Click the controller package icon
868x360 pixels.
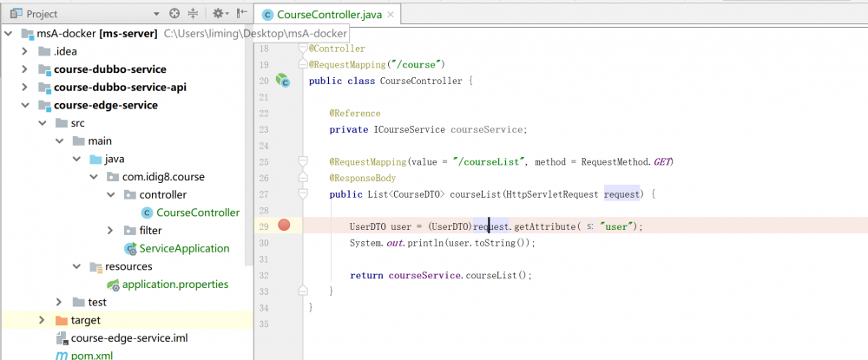tap(130, 194)
